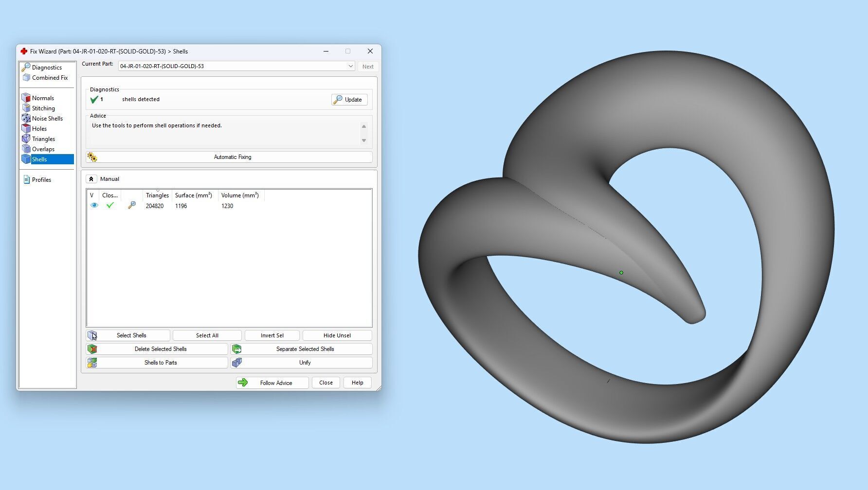Click the green diagnostics checkmark icon

[94, 100]
